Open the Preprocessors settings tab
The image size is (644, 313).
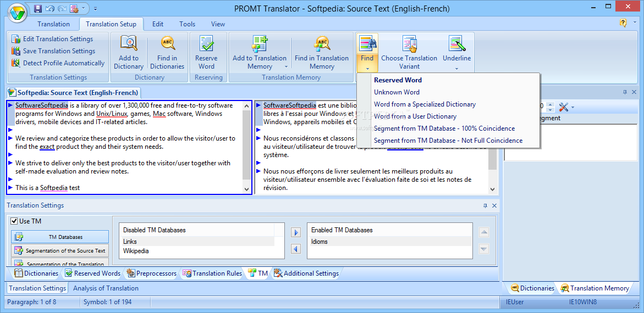[152, 273]
